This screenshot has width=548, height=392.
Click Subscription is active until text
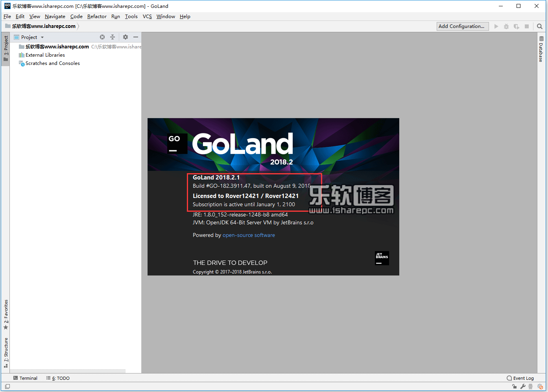coord(244,205)
